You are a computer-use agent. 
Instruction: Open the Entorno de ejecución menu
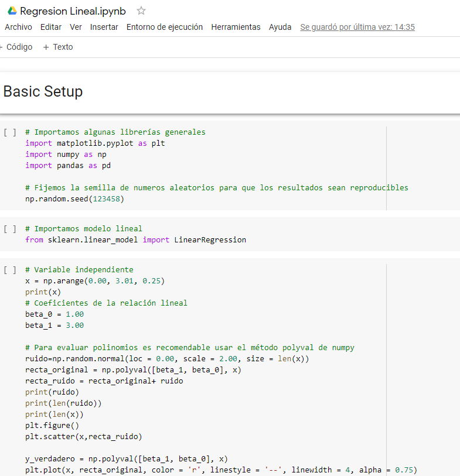click(x=165, y=27)
